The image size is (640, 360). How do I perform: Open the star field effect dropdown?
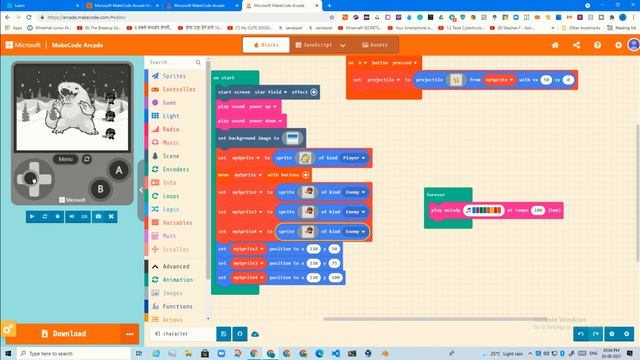pyautogui.click(x=271, y=92)
